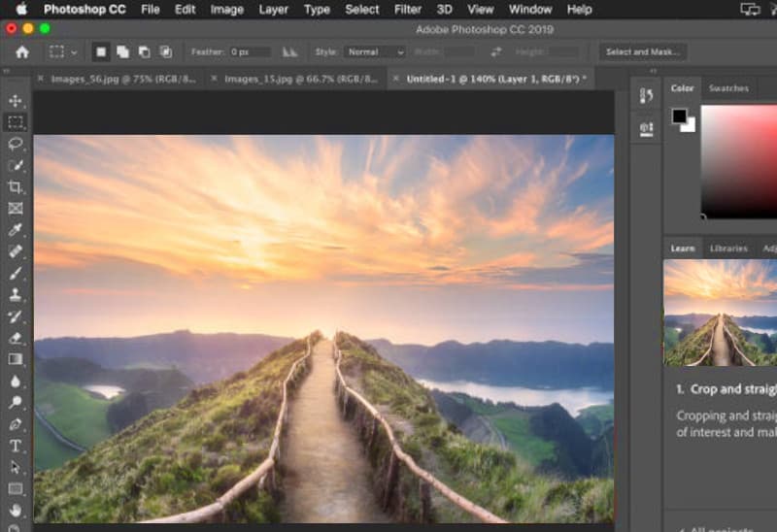777x532 pixels.
Task: Select the Eyedropper tool
Action: pyautogui.click(x=16, y=230)
